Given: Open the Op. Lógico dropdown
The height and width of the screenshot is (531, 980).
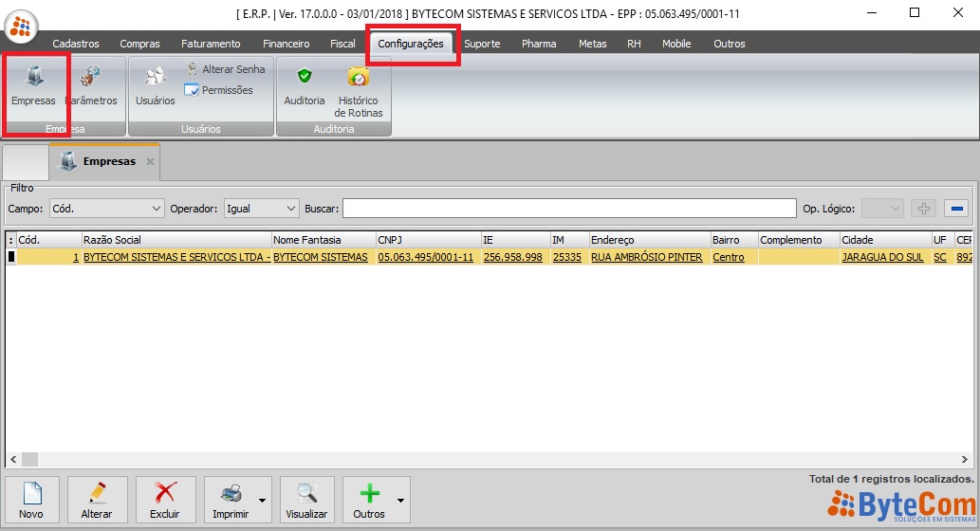Looking at the screenshot, I should (895, 209).
